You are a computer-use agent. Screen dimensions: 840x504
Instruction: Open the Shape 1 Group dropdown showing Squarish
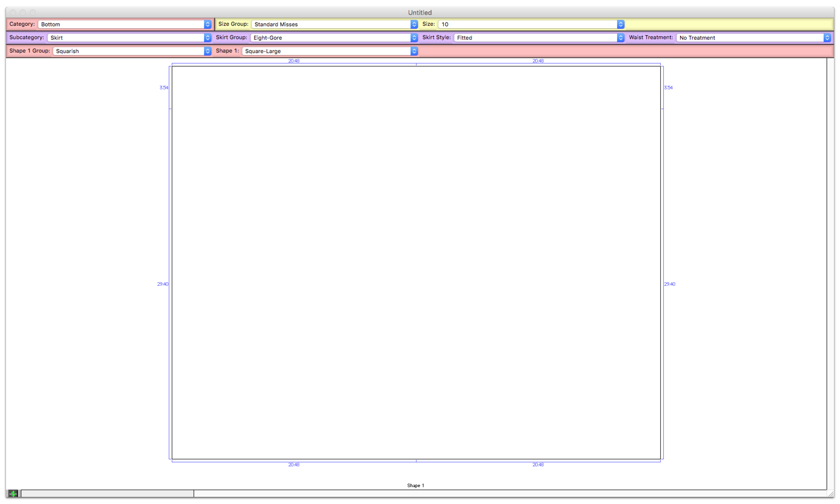(132, 51)
